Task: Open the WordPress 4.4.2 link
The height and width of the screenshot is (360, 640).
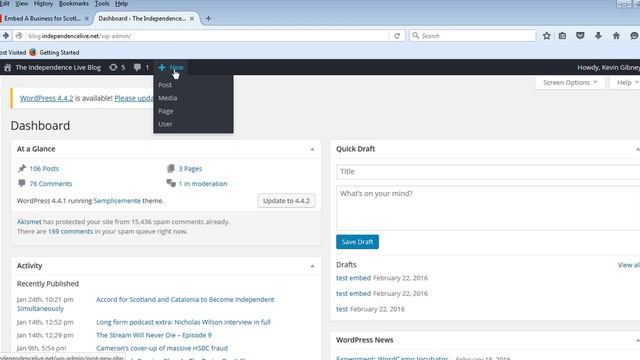Action: [x=47, y=98]
